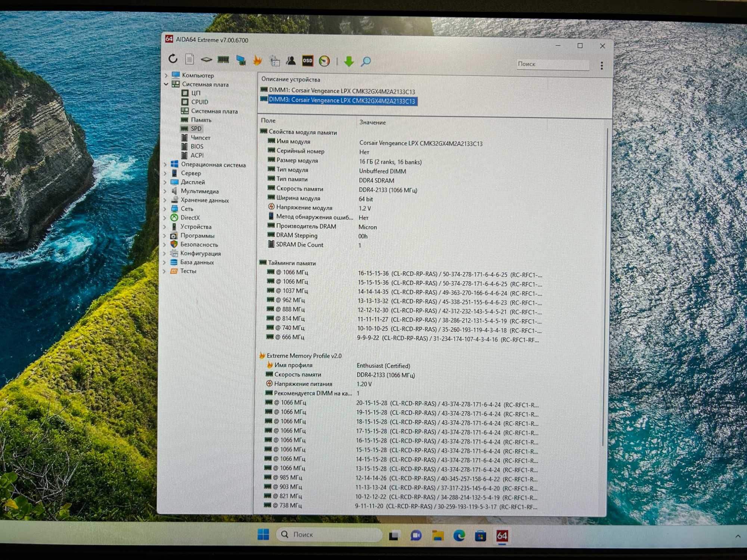
Task: Open the network computers toolbar icon
Action: click(x=241, y=60)
